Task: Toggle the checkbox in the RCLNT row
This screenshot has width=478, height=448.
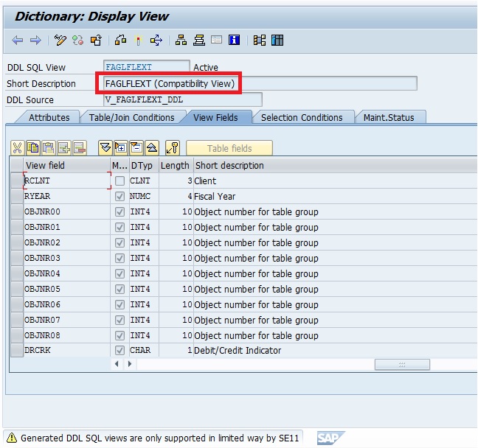Action: [x=119, y=181]
